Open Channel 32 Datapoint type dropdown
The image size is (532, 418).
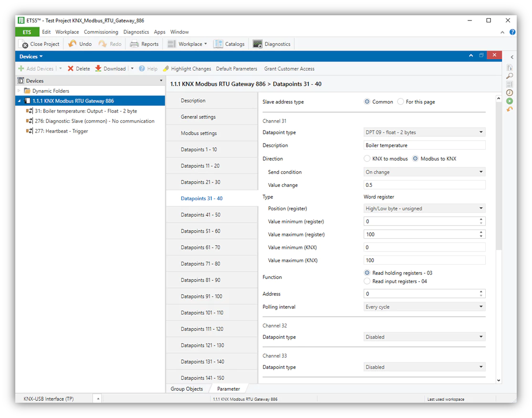click(x=424, y=337)
